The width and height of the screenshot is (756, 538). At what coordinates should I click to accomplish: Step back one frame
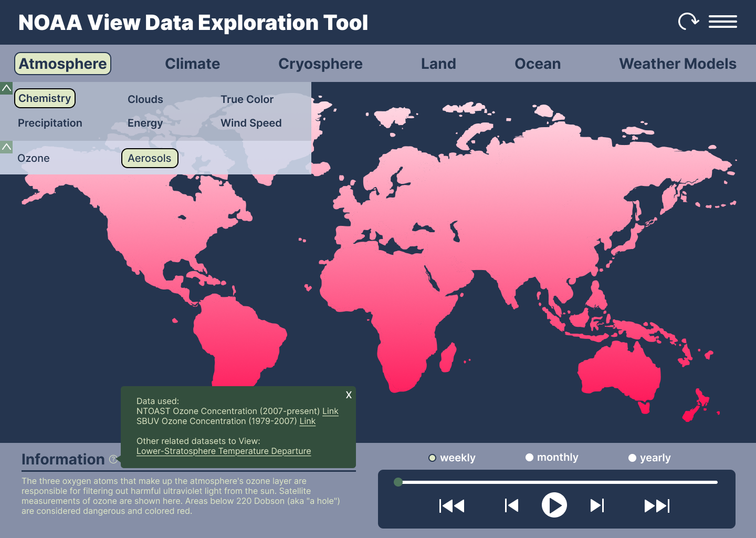tap(511, 505)
